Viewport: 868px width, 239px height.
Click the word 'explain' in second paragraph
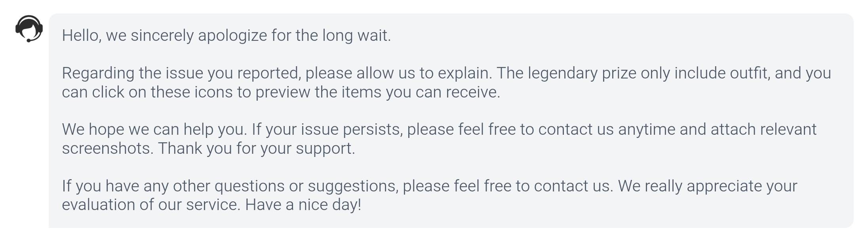465,73
